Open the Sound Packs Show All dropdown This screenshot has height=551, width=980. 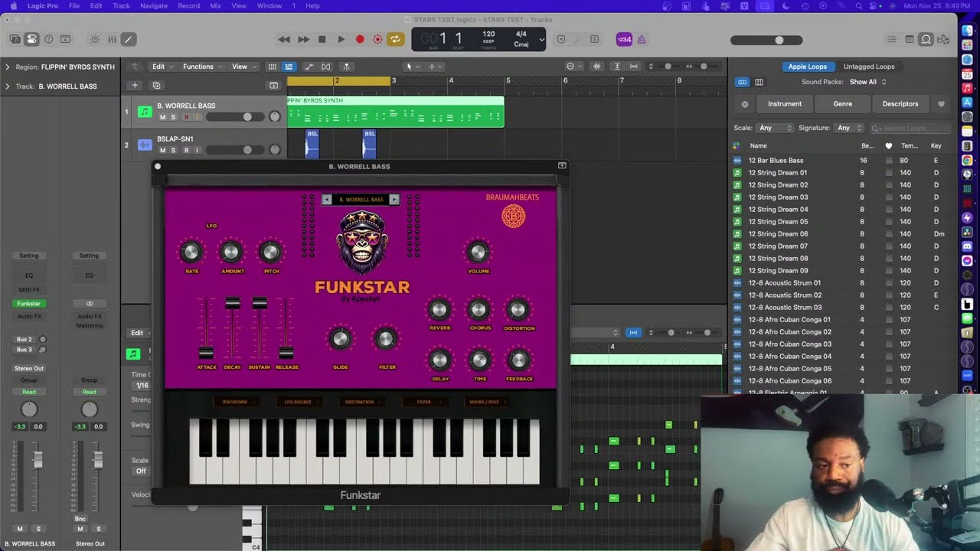pos(867,82)
